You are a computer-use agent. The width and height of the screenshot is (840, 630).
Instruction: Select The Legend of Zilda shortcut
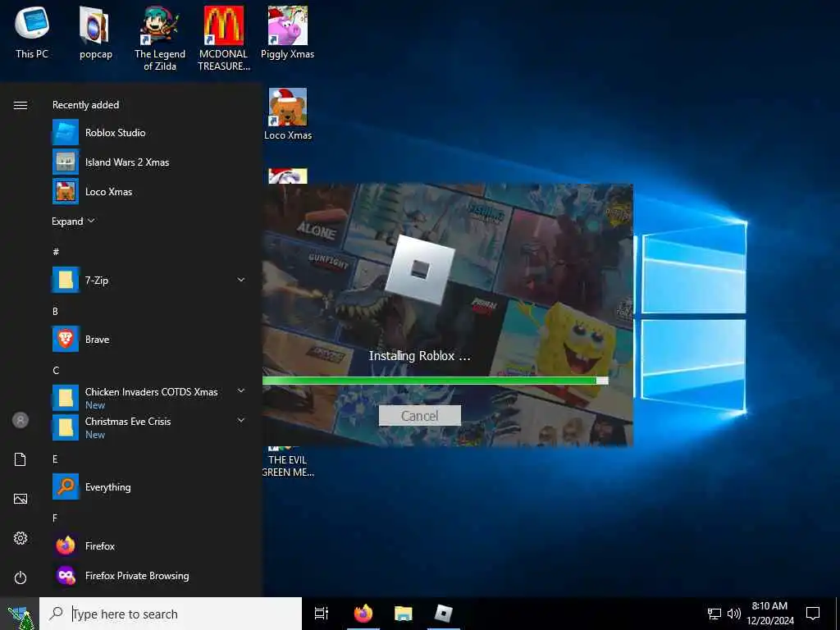(x=160, y=38)
